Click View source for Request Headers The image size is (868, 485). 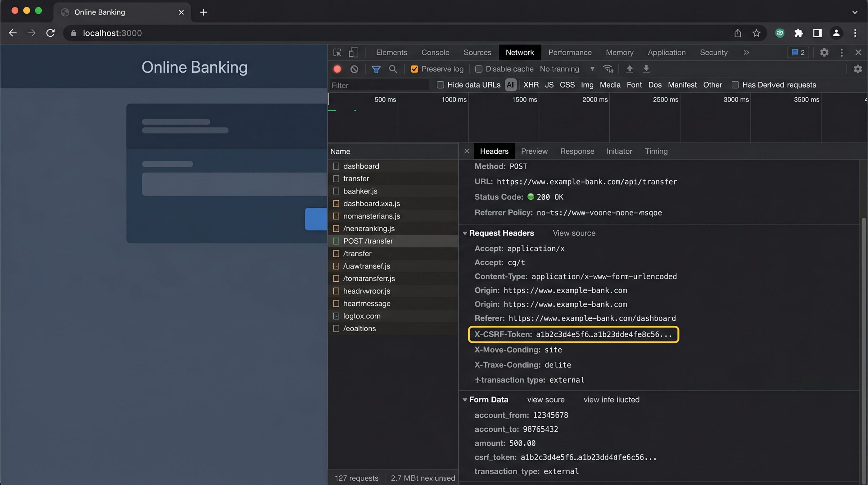click(x=574, y=233)
